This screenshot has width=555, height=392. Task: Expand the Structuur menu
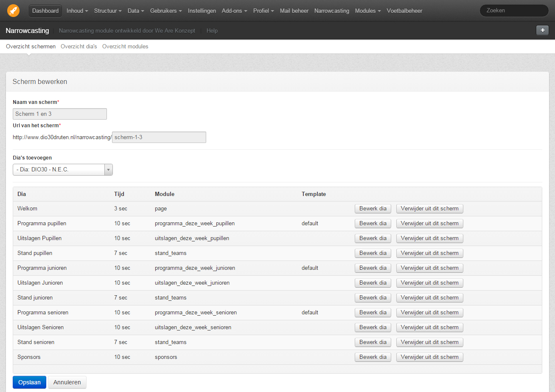point(108,11)
